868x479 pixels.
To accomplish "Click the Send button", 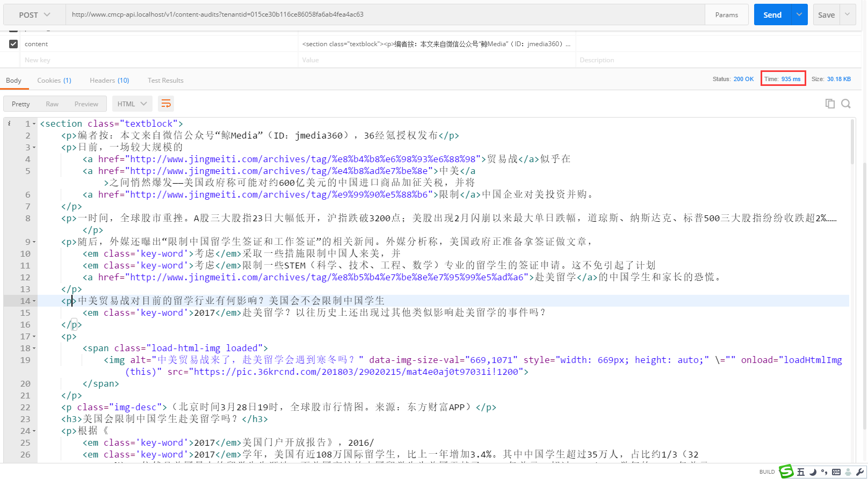I will (x=772, y=15).
